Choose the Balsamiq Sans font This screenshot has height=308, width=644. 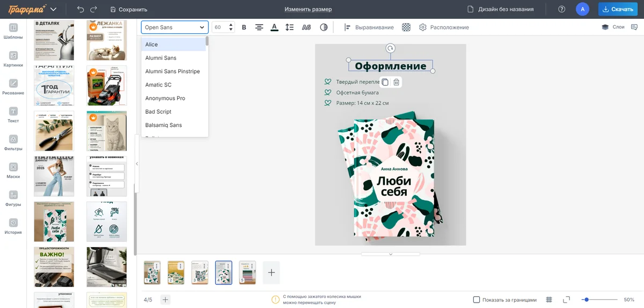pyautogui.click(x=173, y=125)
